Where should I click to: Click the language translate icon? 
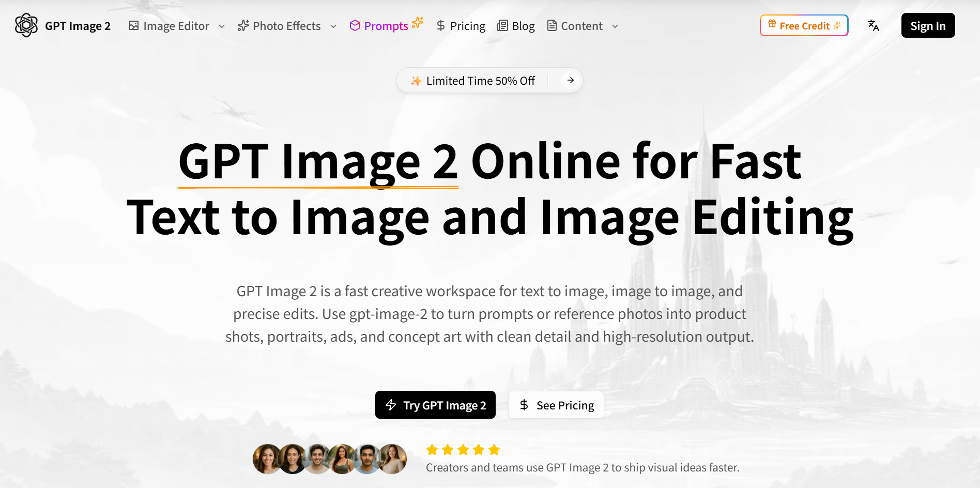pos(873,25)
